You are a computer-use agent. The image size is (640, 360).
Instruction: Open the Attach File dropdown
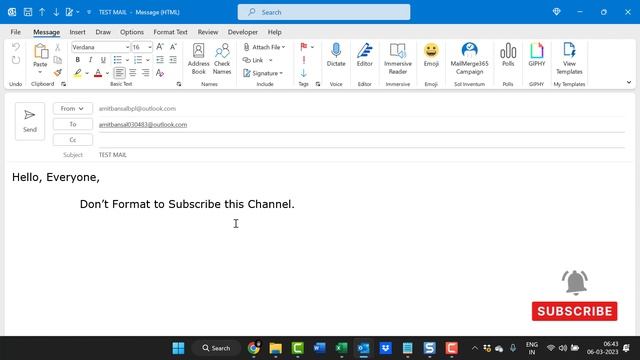(x=264, y=47)
